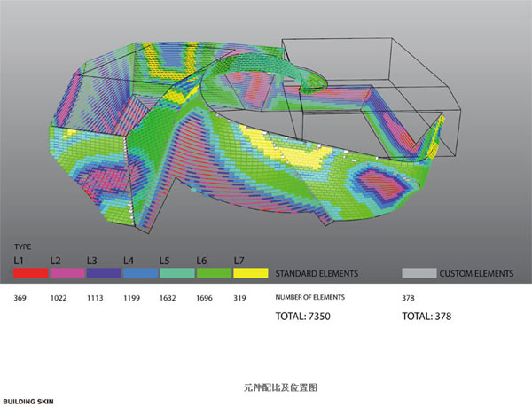Pick the purple L3 legend swatch

[104, 272]
